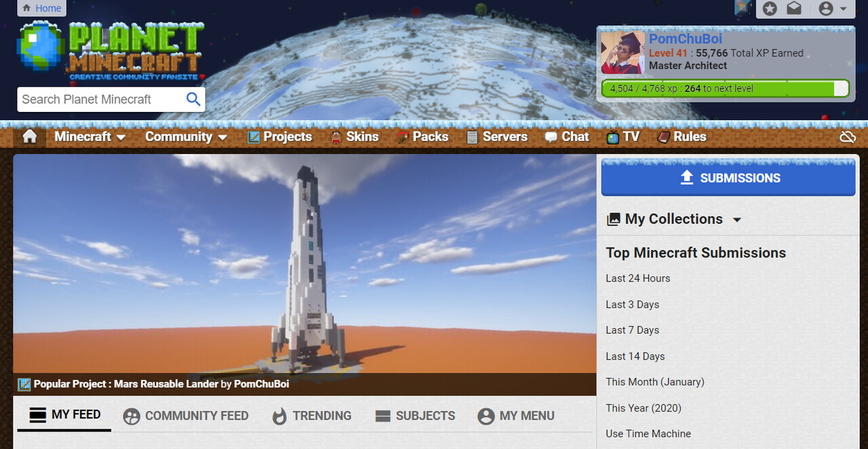Open the Last 24 Hours submissions link
The height and width of the screenshot is (449, 868).
pyautogui.click(x=637, y=278)
